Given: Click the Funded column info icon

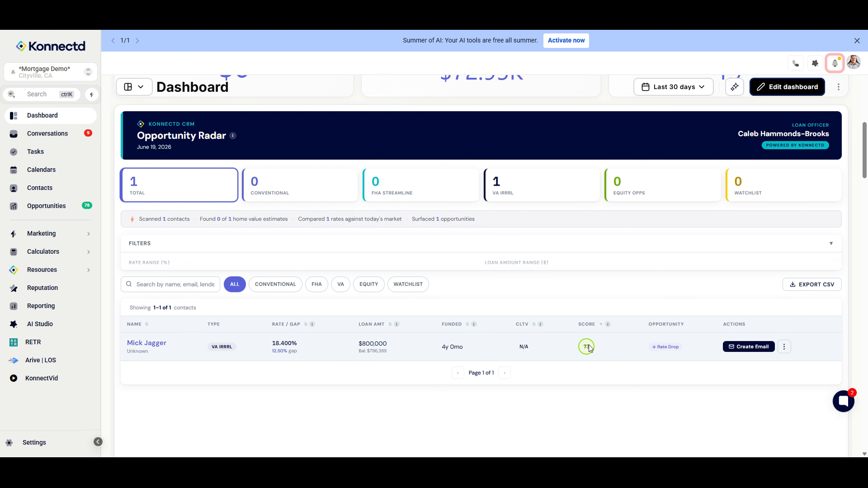Looking at the screenshot, I should (x=474, y=324).
